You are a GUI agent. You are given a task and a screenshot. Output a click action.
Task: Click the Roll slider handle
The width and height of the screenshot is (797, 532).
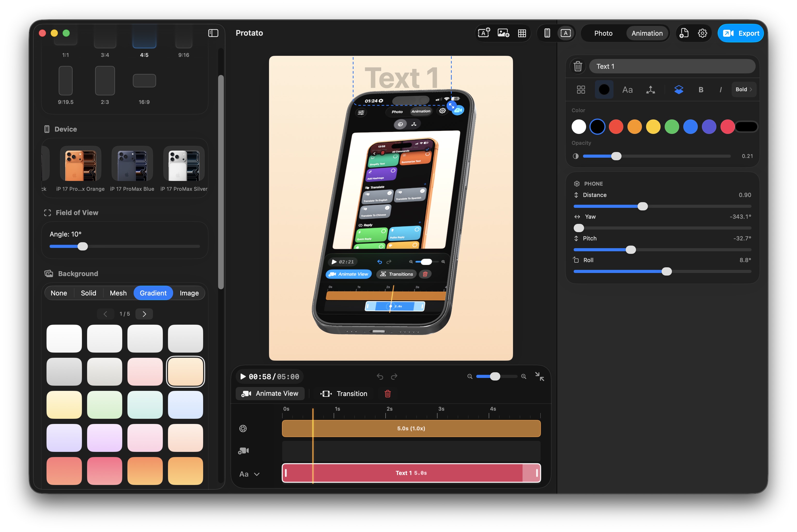(x=666, y=271)
